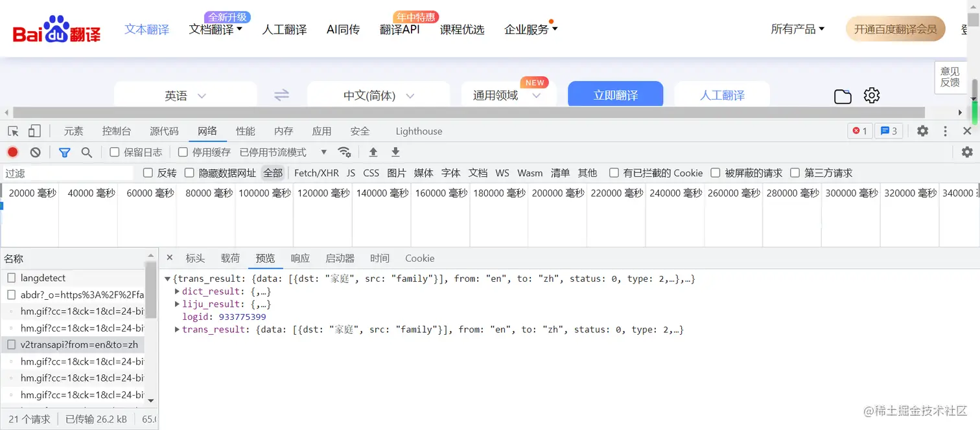The height and width of the screenshot is (430, 980).
Task: Select the v2transapi request in the list
Action: pyautogui.click(x=78, y=344)
